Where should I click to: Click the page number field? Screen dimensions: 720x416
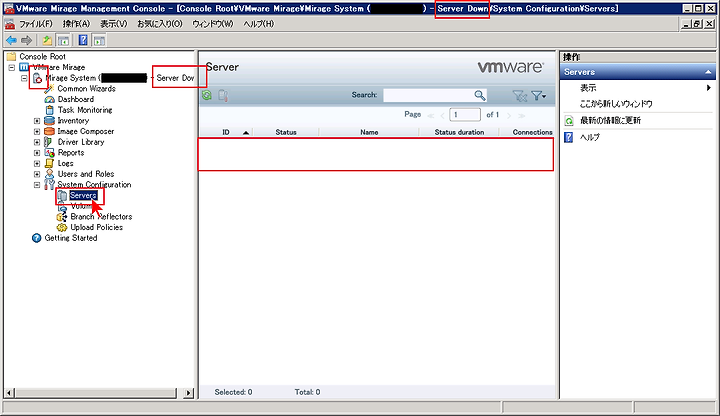[x=465, y=115]
